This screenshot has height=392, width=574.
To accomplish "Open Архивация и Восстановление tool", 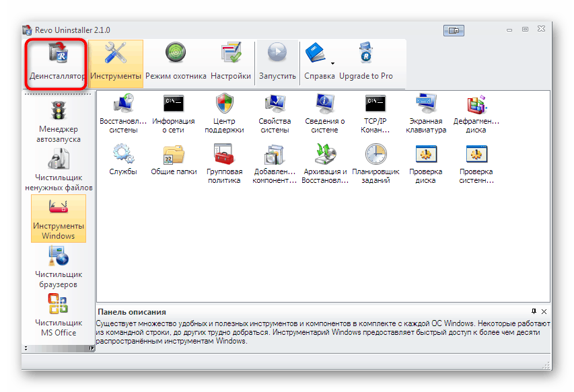I will (x=325, y=164).
